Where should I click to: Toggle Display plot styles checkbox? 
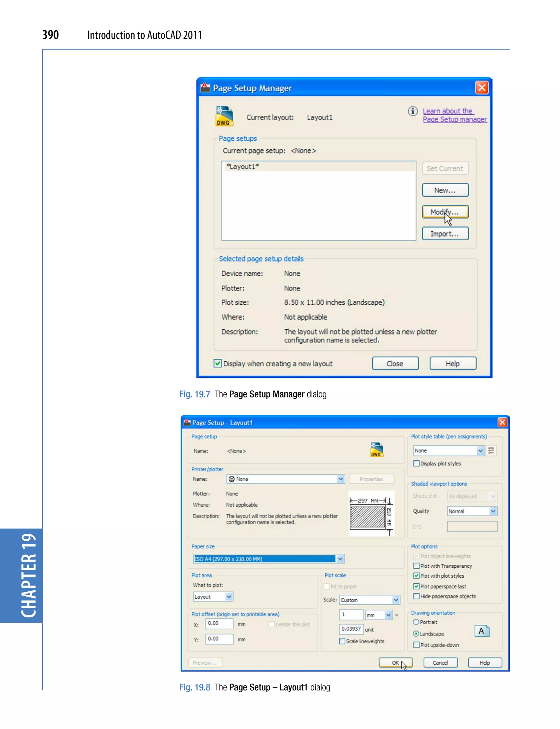click(x=416, y=463)
